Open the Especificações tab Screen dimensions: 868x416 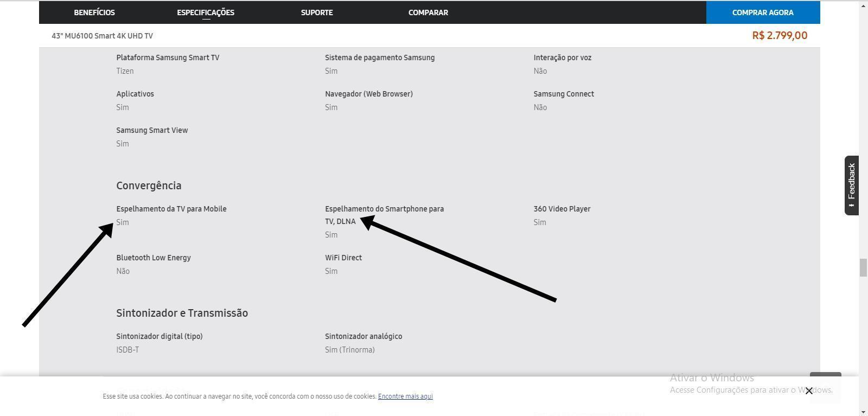point(206,12)
